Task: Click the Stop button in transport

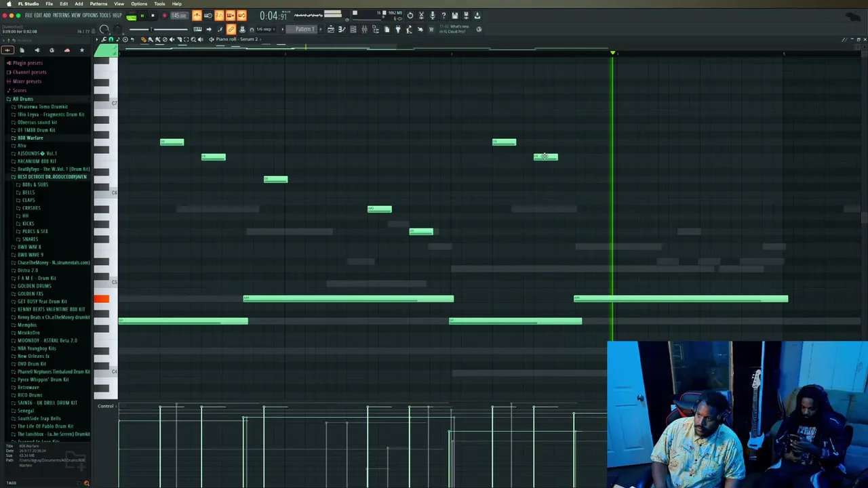Action: pyautogui.click(x=153, y=16)
